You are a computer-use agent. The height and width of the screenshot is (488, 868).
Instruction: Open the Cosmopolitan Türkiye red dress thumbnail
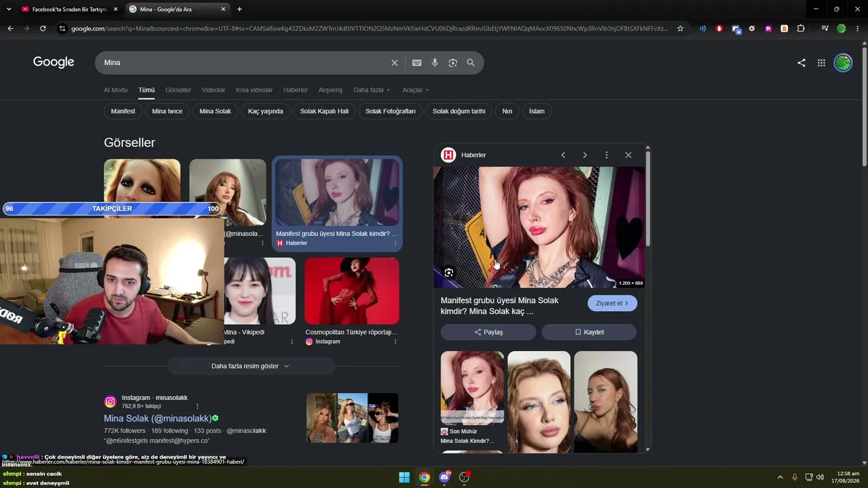[352, 291]
